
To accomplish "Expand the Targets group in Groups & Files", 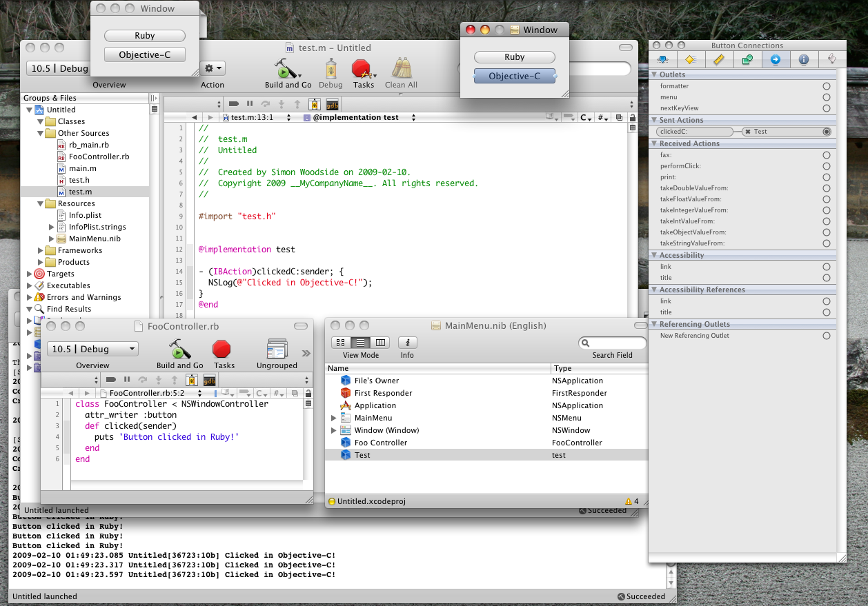I will point(29,274).
